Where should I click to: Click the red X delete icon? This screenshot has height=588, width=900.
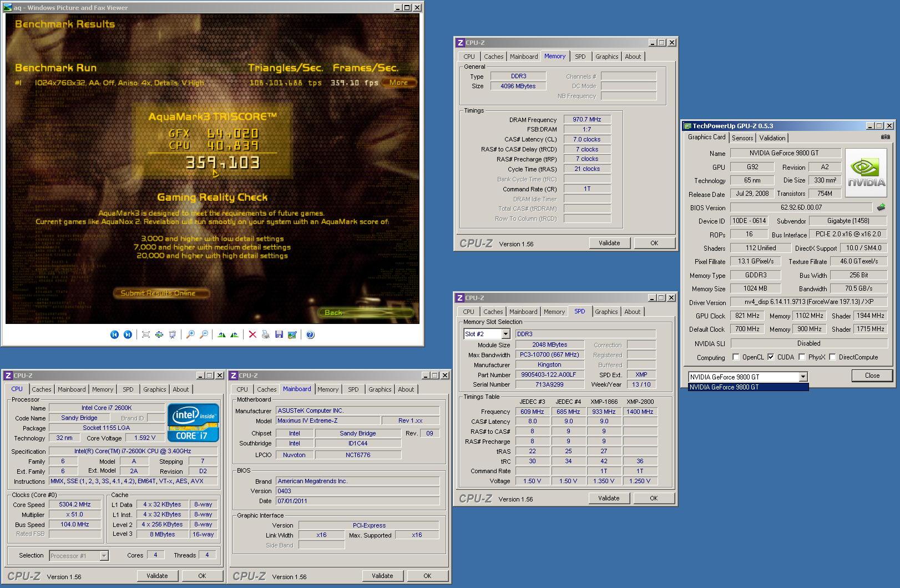click(252, 334)
